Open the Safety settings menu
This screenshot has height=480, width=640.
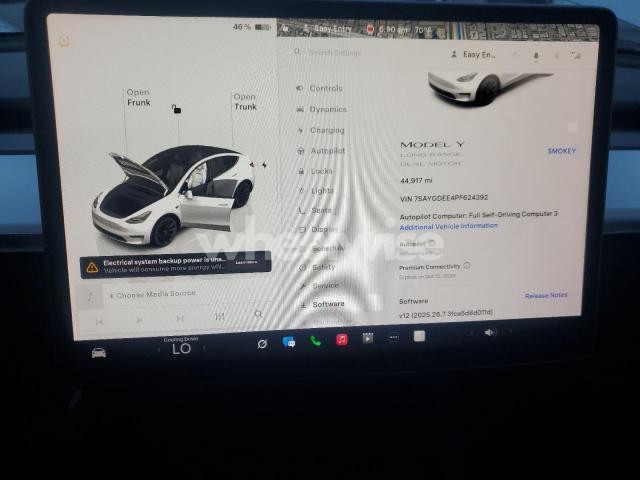click(318, 267)
